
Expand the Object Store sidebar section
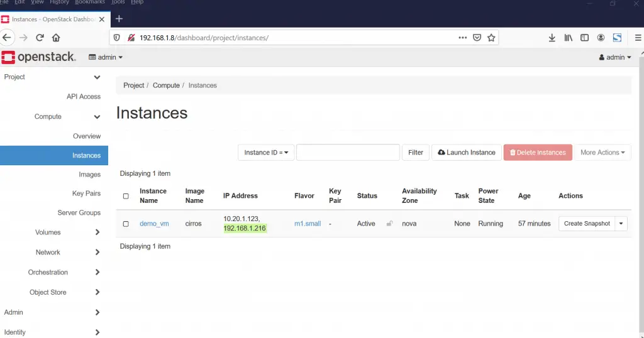[x=97, y=293]
